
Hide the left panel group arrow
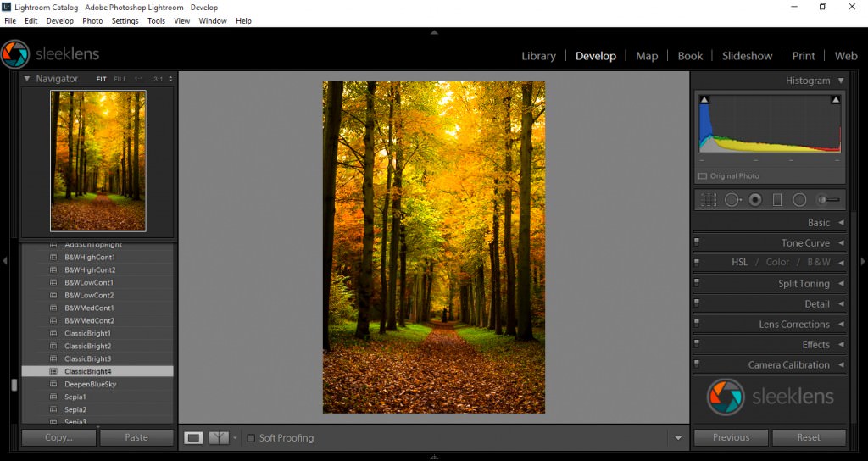4,261
